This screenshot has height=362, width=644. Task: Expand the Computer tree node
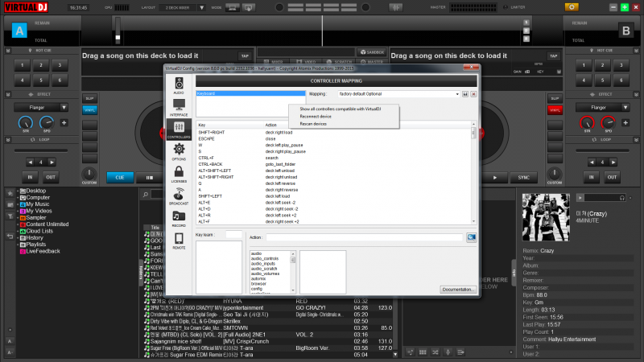pos(18,197)
